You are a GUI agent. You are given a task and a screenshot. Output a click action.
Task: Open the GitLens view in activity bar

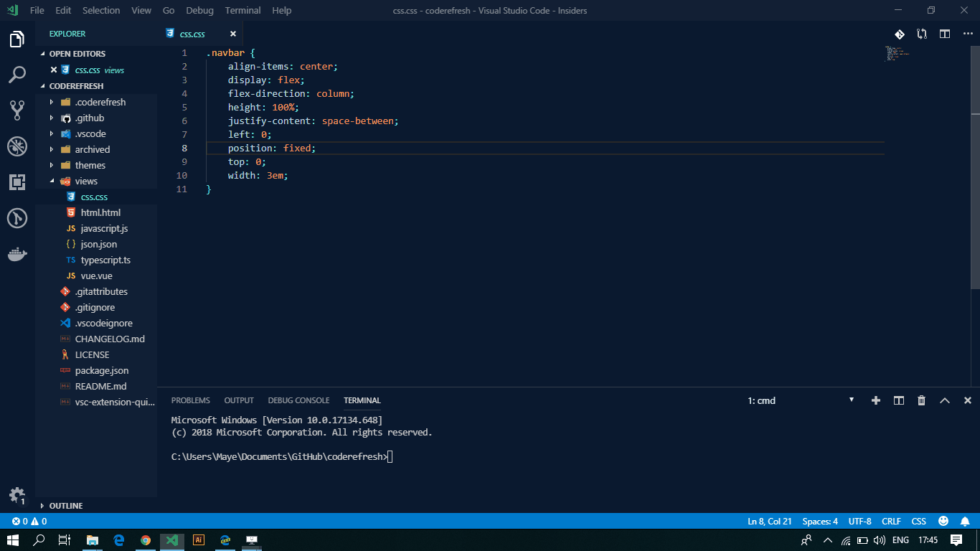click(x=17, y=218)
